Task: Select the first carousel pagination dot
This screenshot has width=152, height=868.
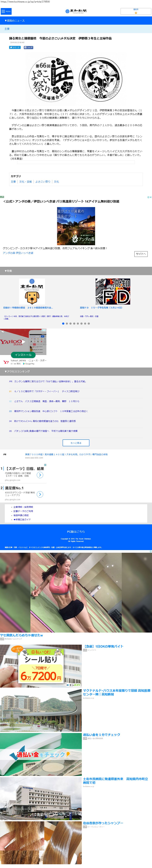Action: [x=63, y=323]
